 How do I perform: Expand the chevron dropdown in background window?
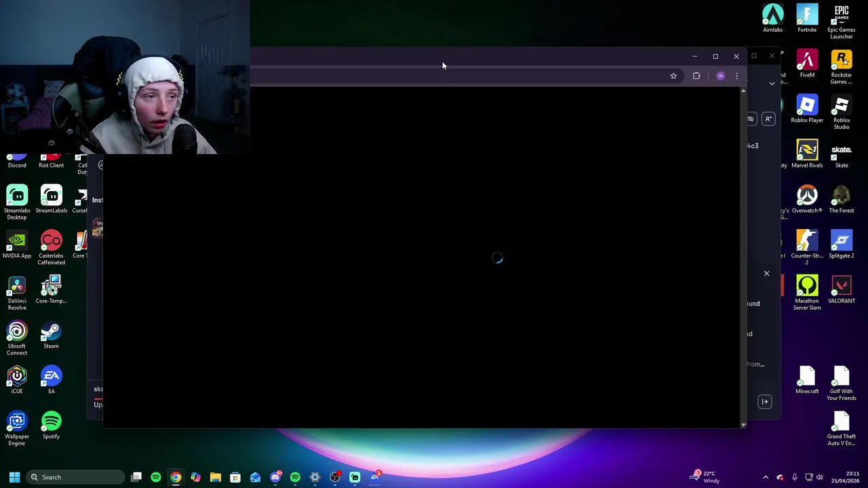click(772, 83)
